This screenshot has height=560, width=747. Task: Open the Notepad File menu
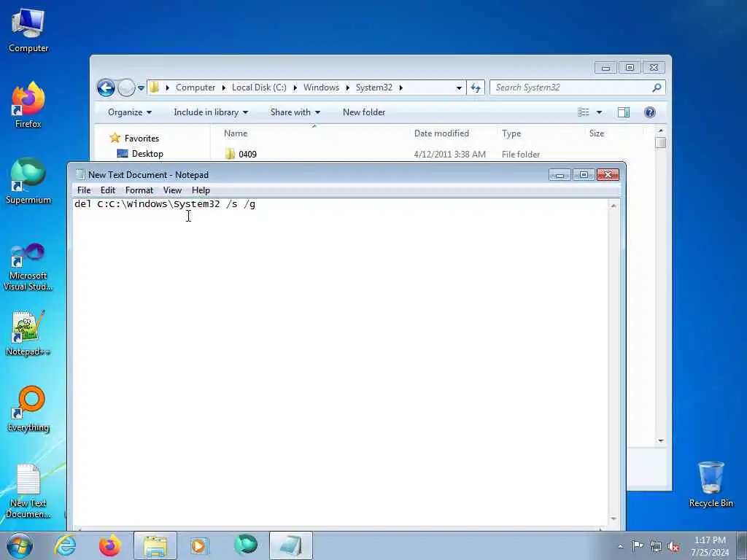coord(84,190)
